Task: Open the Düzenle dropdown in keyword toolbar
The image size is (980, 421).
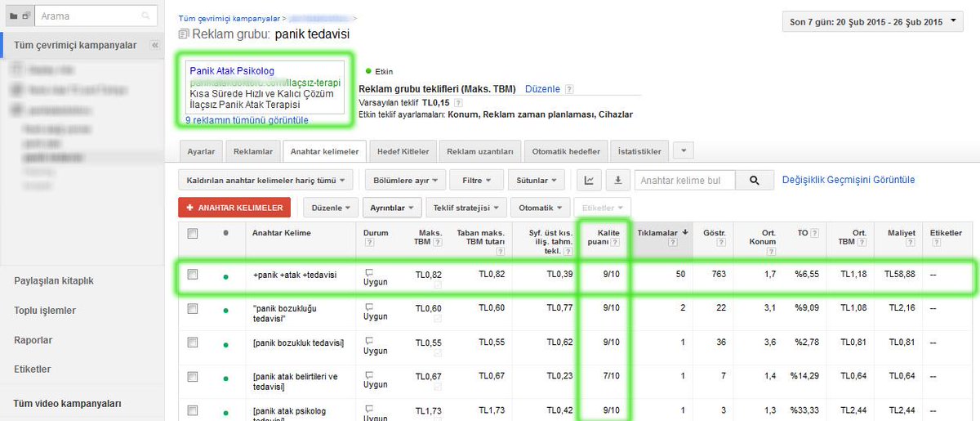Action: (330, 208)
